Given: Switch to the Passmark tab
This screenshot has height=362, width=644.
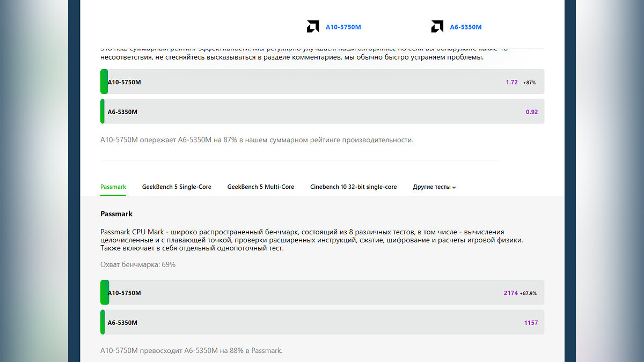Looking at the screenshot, I should pyautogui.click(x=113, y=187).
